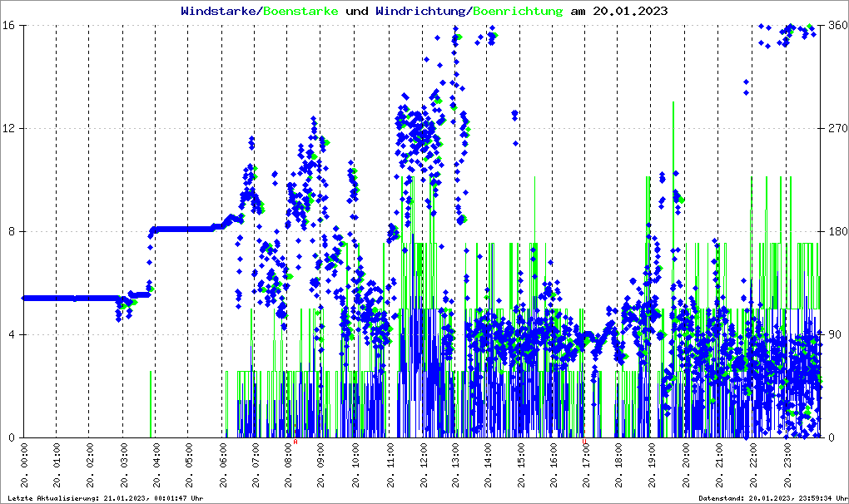
Task: Click the time axis label '20. 06:00'
Action: (222, 465)
